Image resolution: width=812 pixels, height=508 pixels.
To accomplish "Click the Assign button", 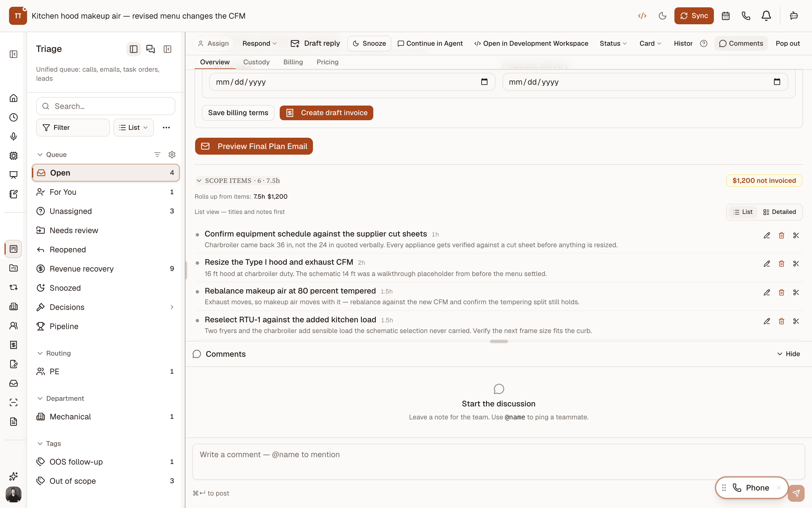I will 213,43.
